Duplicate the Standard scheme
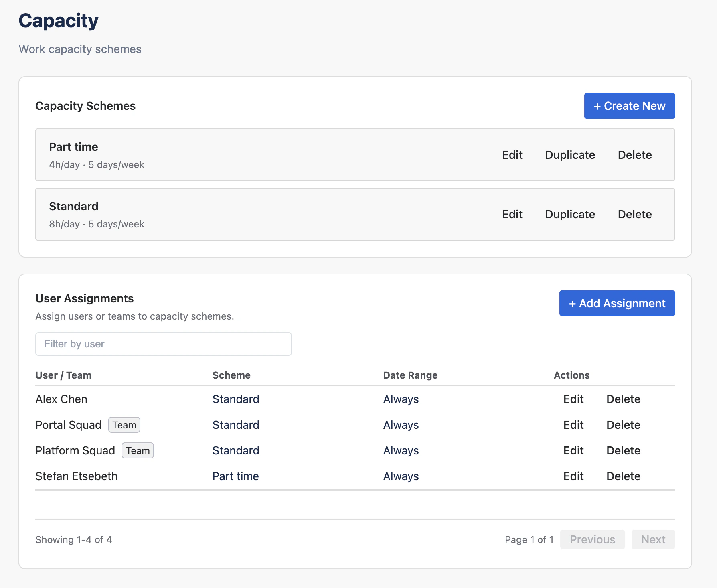 (570, 214)
